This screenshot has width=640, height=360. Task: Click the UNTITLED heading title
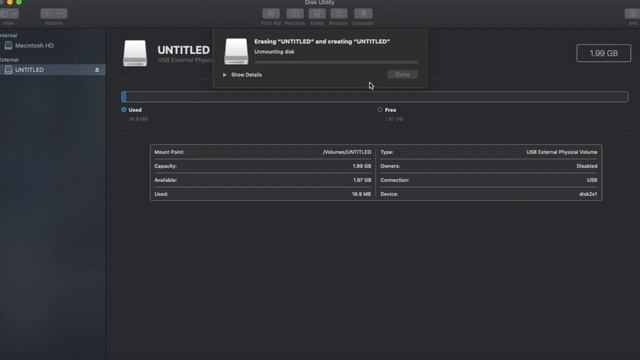(184, 50)
